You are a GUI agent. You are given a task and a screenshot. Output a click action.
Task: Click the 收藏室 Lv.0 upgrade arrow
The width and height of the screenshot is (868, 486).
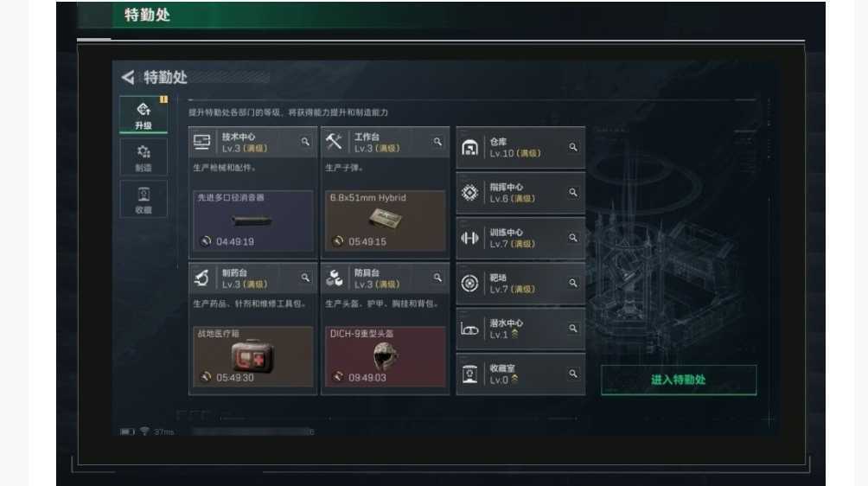tap(514, 380)
